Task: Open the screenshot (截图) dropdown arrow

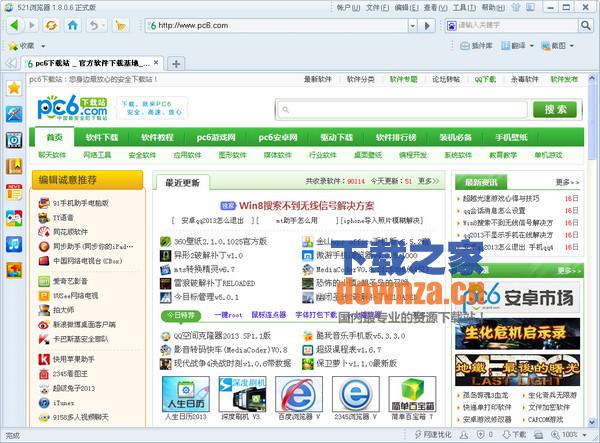Action: pos(572,46)
